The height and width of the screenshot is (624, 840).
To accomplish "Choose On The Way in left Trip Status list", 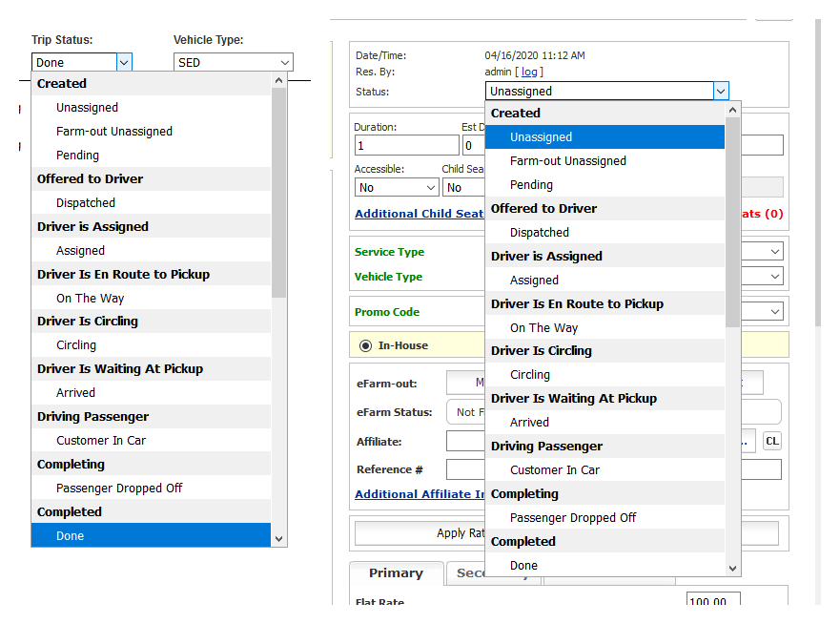I will (x=90, y=299).
